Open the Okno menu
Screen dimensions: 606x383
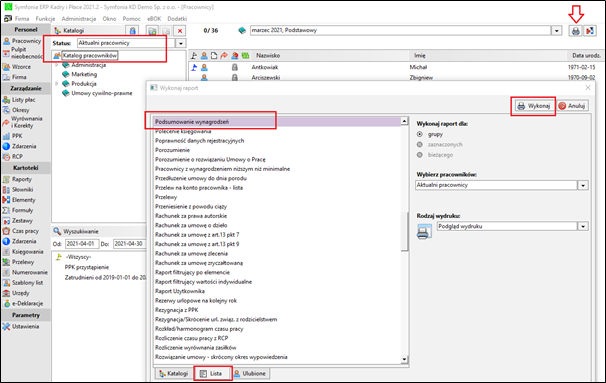point(109,19)
